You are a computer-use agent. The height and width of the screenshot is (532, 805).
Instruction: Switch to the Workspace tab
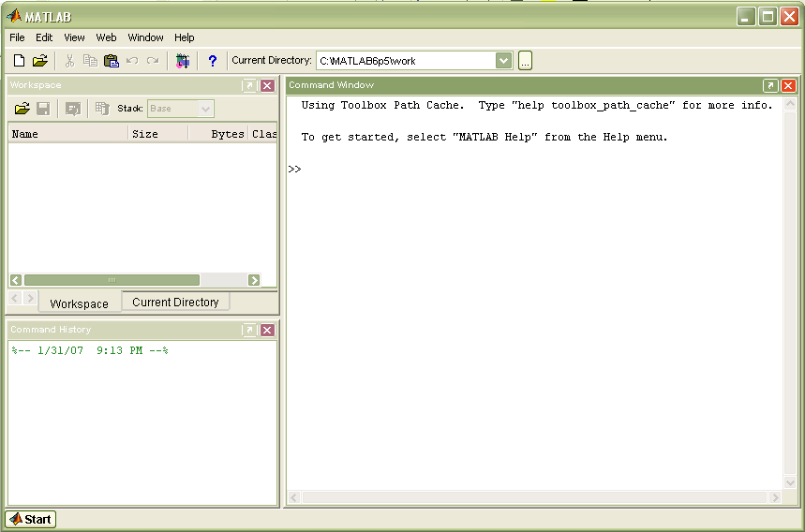pos(79,303)
